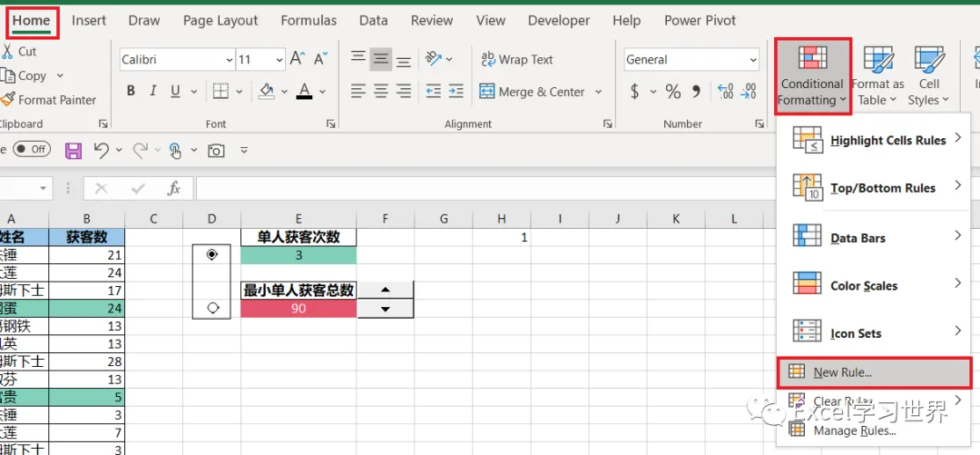
Task: Click the Save disk icon
Action: [x=73, y=150]
